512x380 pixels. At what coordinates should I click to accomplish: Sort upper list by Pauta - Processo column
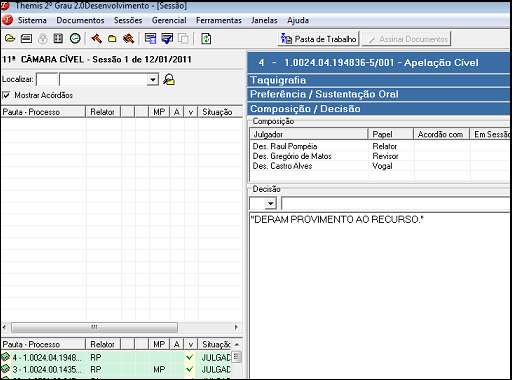[43, 112]
